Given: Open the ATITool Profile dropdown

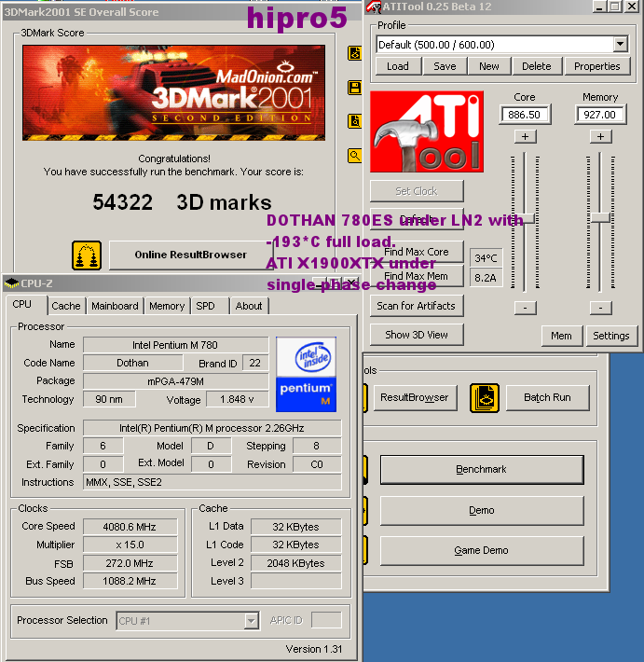Looking at the screenshot, I should tap(620, 44).
